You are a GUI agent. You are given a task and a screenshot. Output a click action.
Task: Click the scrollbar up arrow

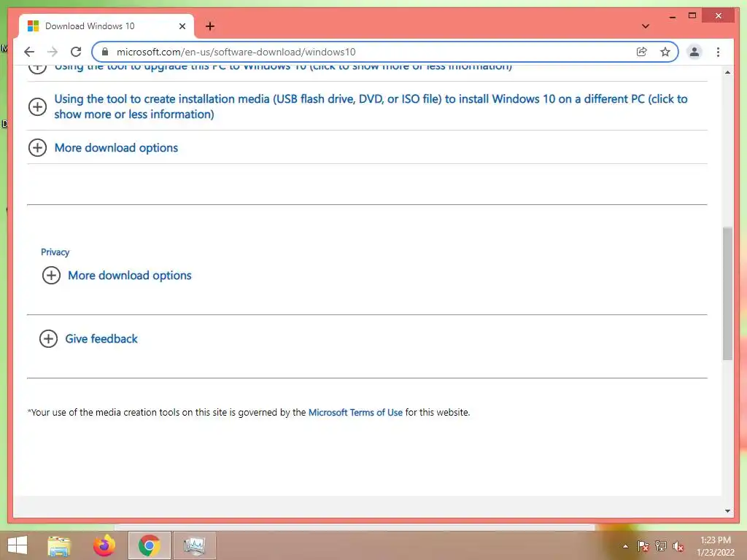tap(727, 72)
